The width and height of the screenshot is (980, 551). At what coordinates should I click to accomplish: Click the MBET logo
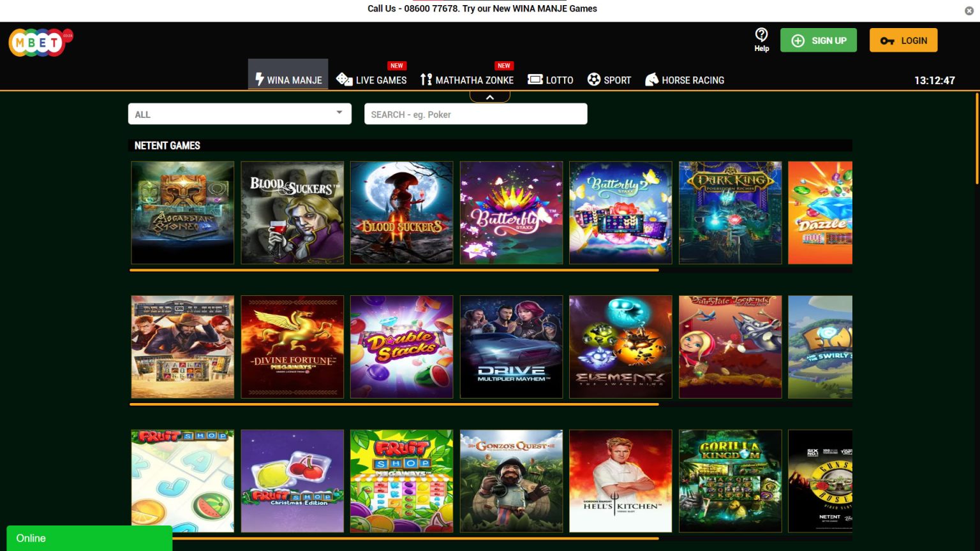point(40,43)
